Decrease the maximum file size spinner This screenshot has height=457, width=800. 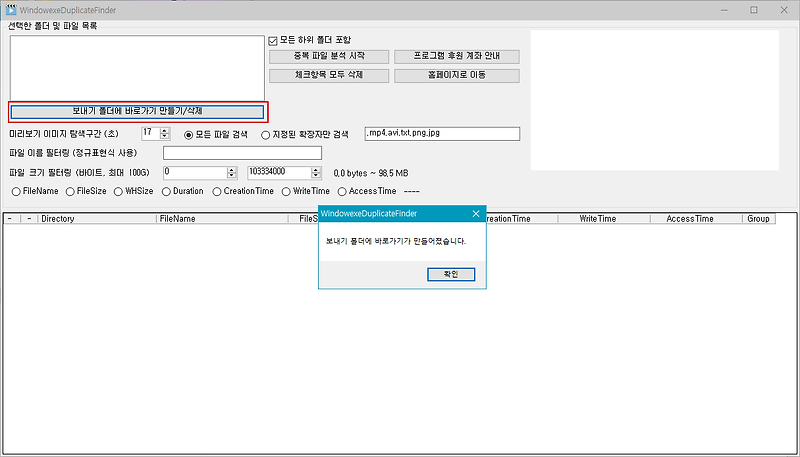point(316,176)
